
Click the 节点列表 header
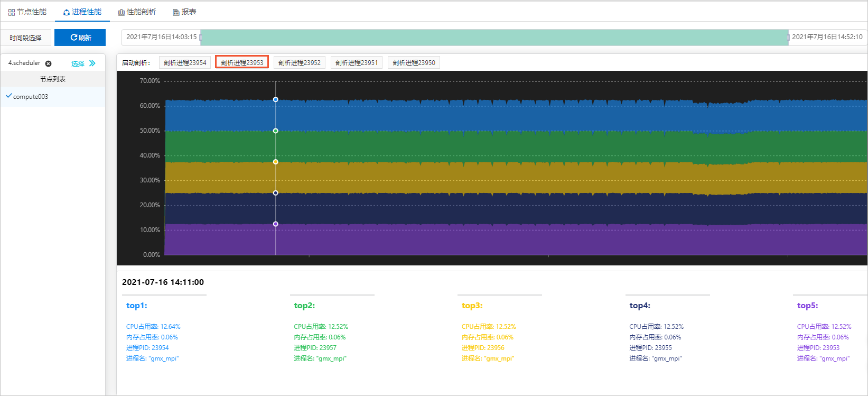tap(53, 79)
